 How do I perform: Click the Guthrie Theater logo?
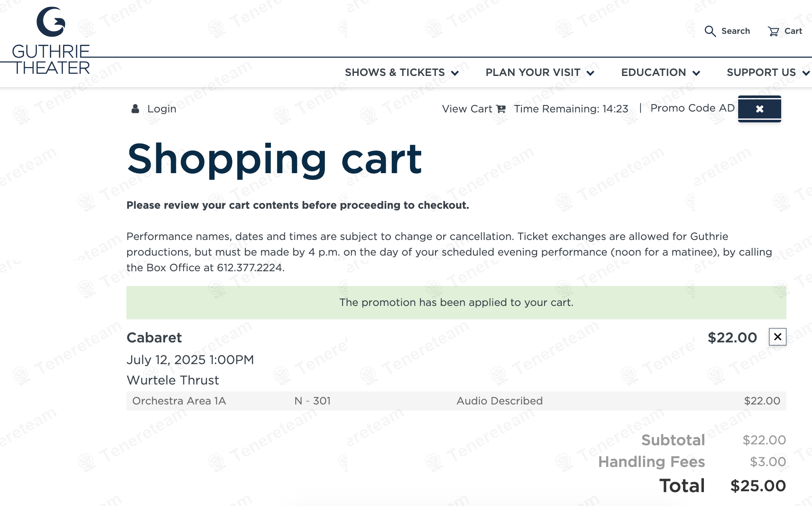point(51,41)
